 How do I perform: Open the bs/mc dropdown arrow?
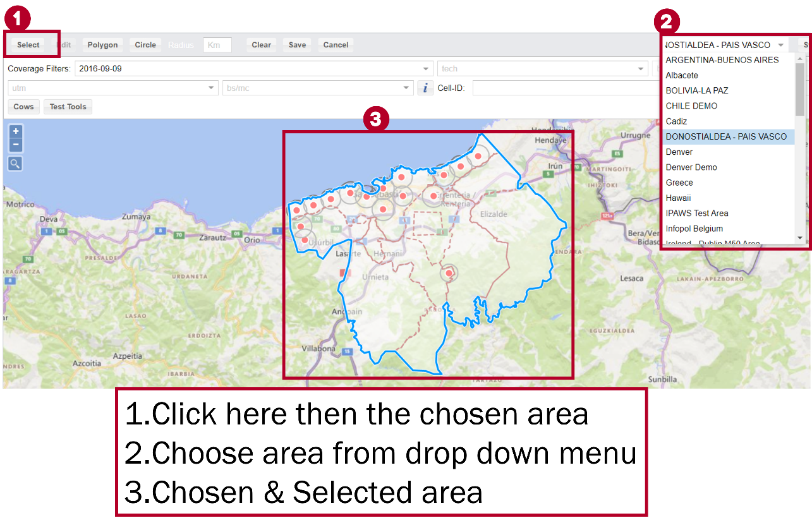point(407,88)
